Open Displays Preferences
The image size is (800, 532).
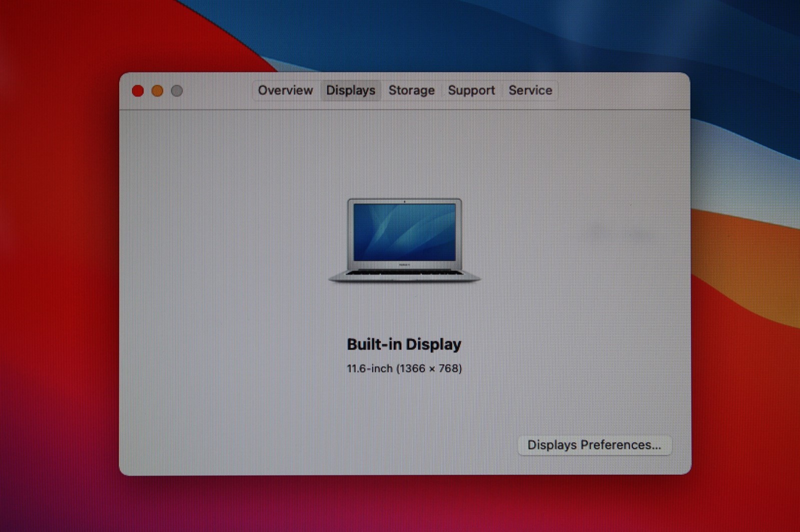(594, 445)
